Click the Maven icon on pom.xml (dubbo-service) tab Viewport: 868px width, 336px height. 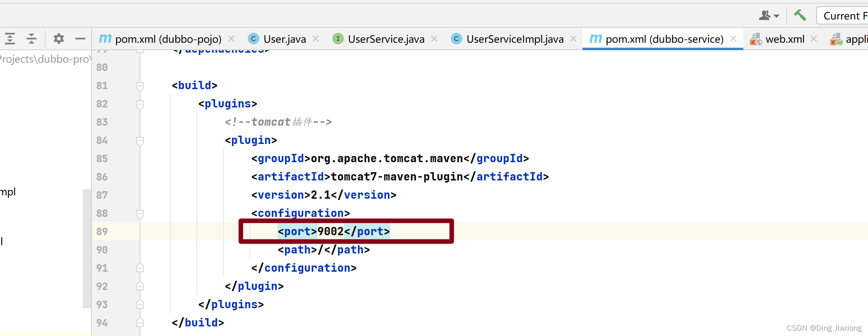point(596,39)
